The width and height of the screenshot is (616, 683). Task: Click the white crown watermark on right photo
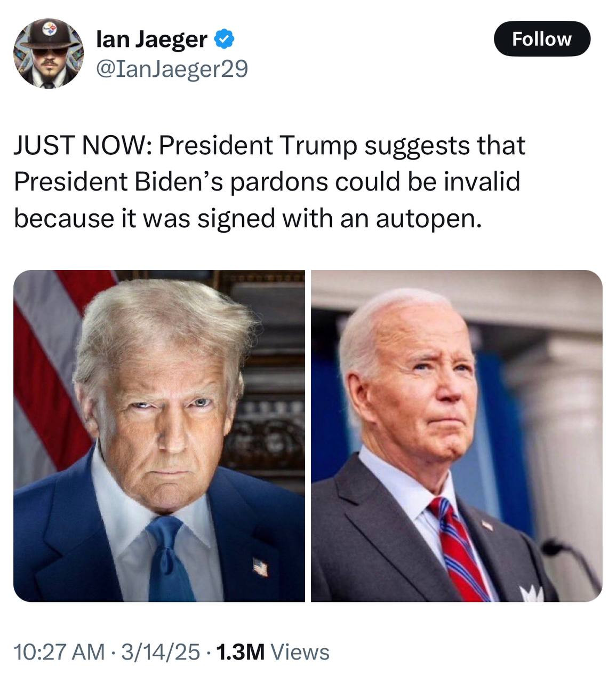pos(531,593)
